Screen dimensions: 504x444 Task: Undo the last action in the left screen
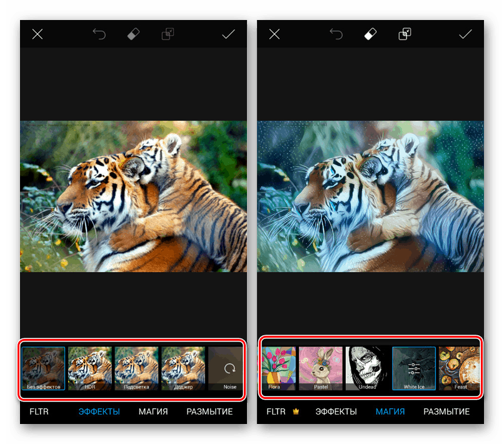click(x=99, y=34)
